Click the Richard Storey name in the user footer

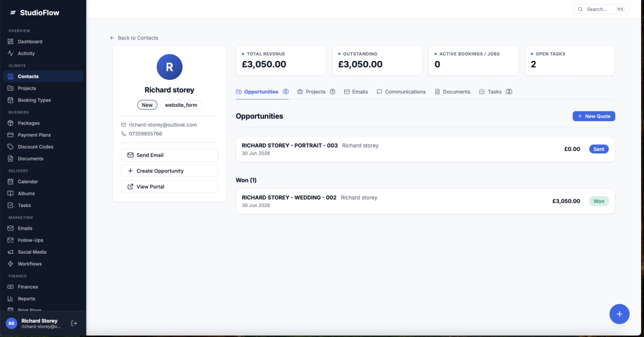click(39, 321)
